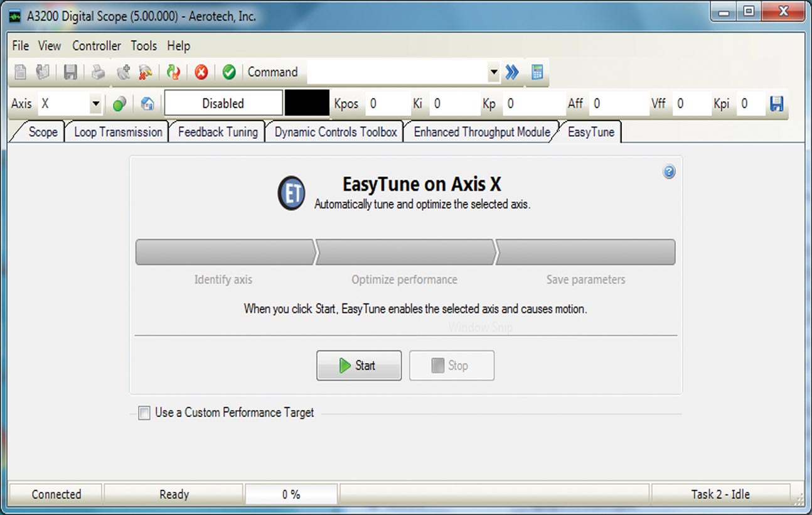Open the Help menu

pos(178,46)
